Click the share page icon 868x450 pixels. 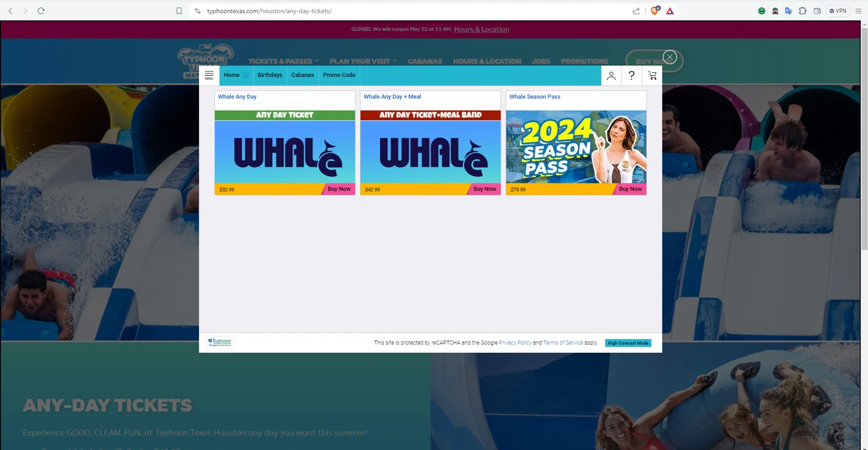636,11
